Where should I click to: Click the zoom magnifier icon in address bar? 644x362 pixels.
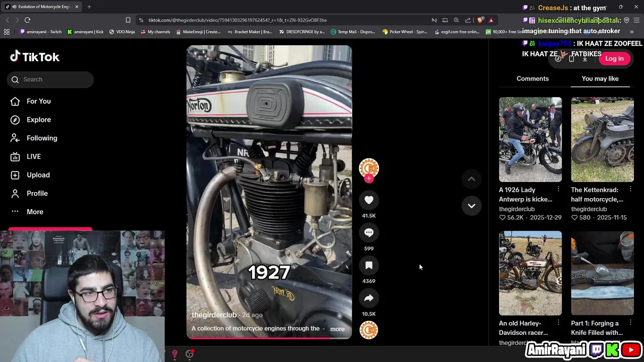coord(456,20)
